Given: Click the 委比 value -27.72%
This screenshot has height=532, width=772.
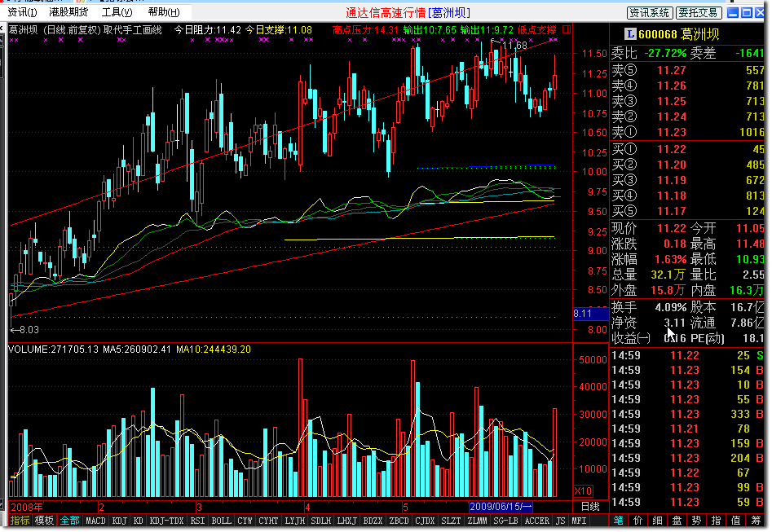Looking at the screenshot, I should [665, 53].
